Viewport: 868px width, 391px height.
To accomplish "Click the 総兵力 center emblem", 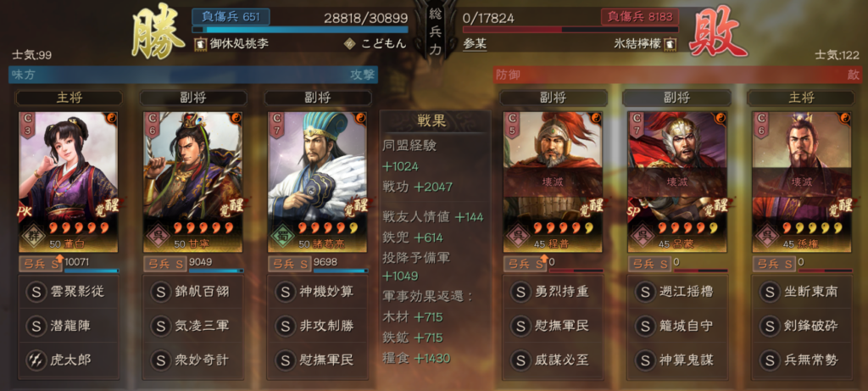I will (x=435, y=31).
